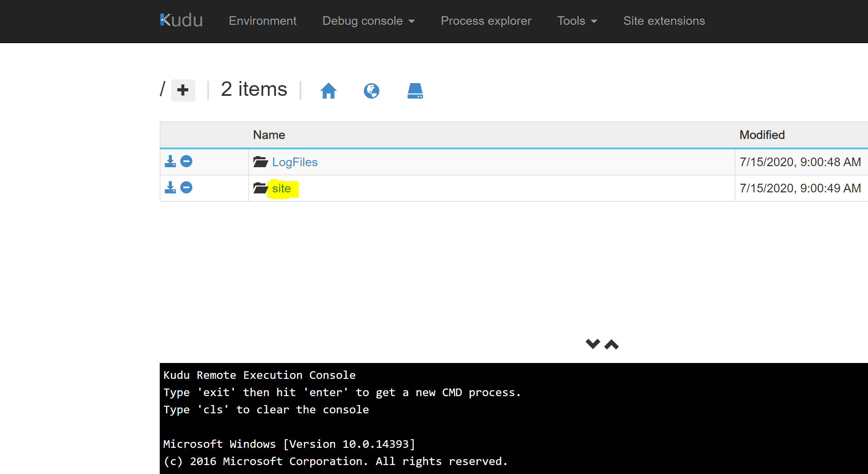Go to home directory icon

click(328, 91)
